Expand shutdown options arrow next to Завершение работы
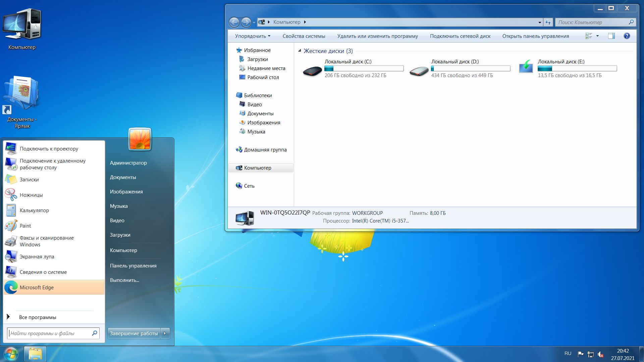Image resolution: width=644 pixels, height=362 pixels. (x=165, y=333)
